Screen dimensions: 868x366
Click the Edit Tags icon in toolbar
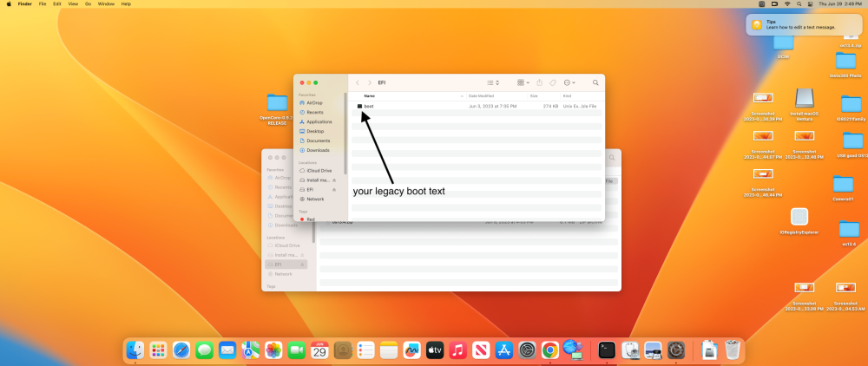552,82
